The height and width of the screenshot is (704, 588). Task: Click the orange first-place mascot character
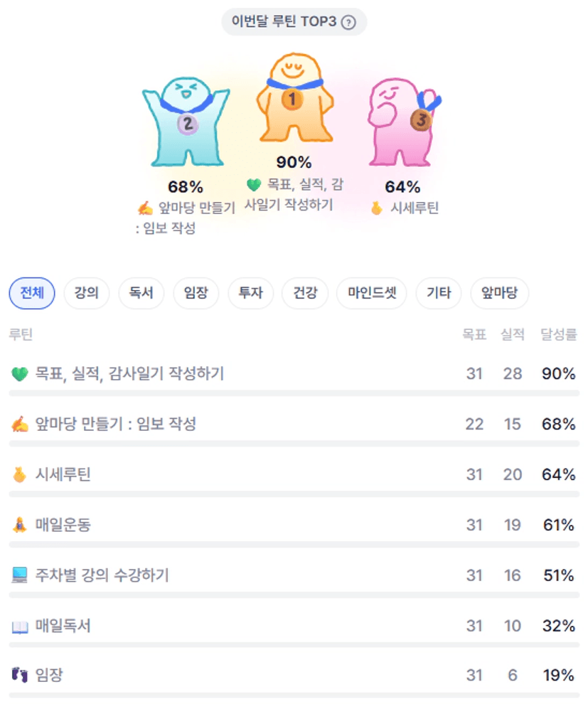[x=293, y=100]
